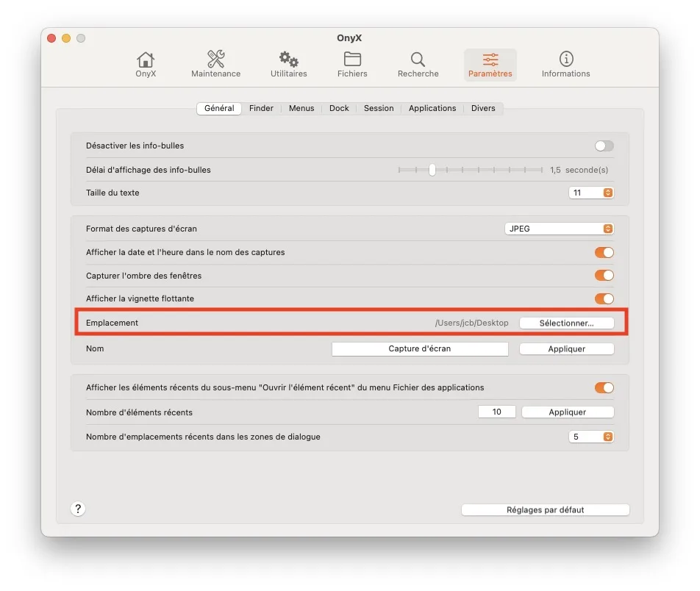Click the help question mark icon
Viewport: 700px width, 591px height.
point(78,508)
